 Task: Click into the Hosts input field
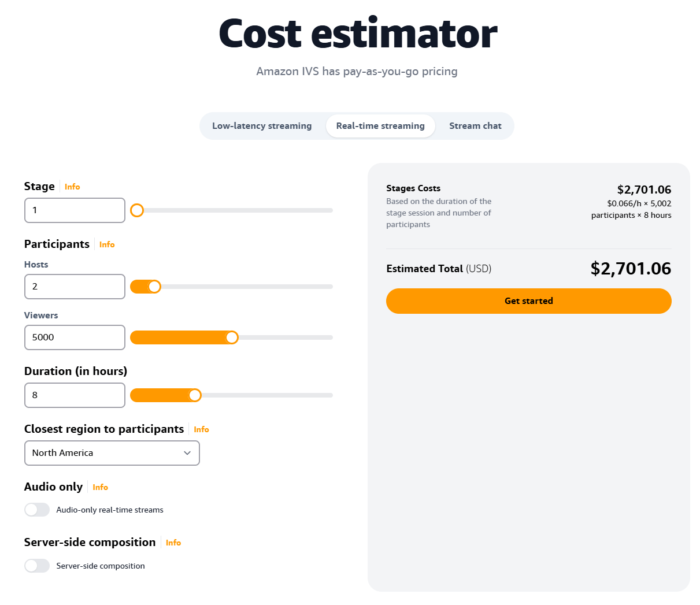pos(75,287)
